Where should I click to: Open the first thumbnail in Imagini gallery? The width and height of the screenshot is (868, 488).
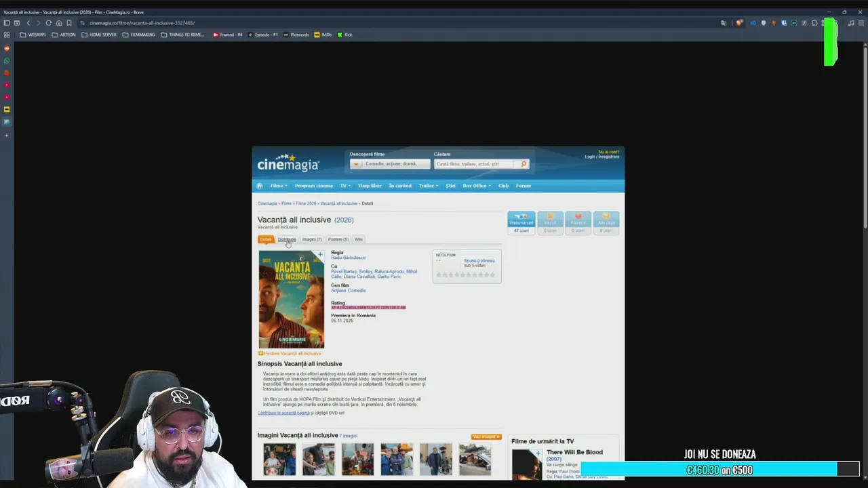[279, 460]
